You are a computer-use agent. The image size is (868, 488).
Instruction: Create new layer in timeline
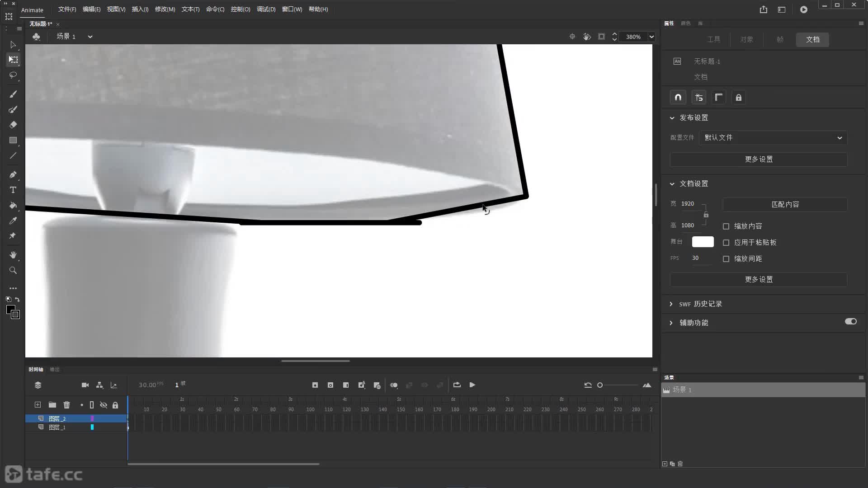38,405
